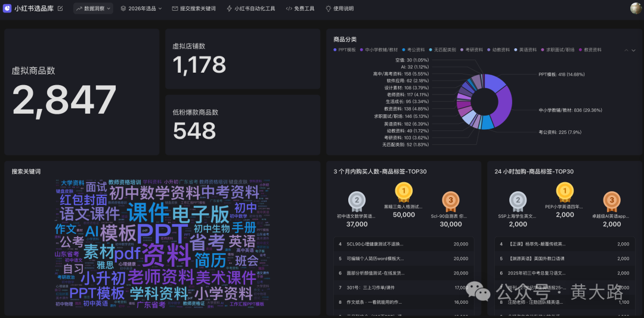Viewport: 644px width, 318px height.
Task: Open the 黑暗三角人格测试 top product
Action: (403, 207)
